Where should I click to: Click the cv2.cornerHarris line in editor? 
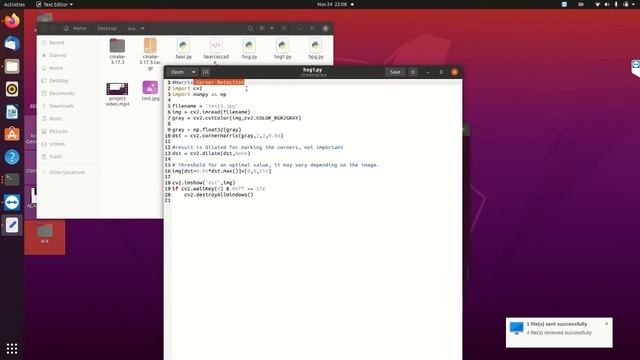[227, 136]
